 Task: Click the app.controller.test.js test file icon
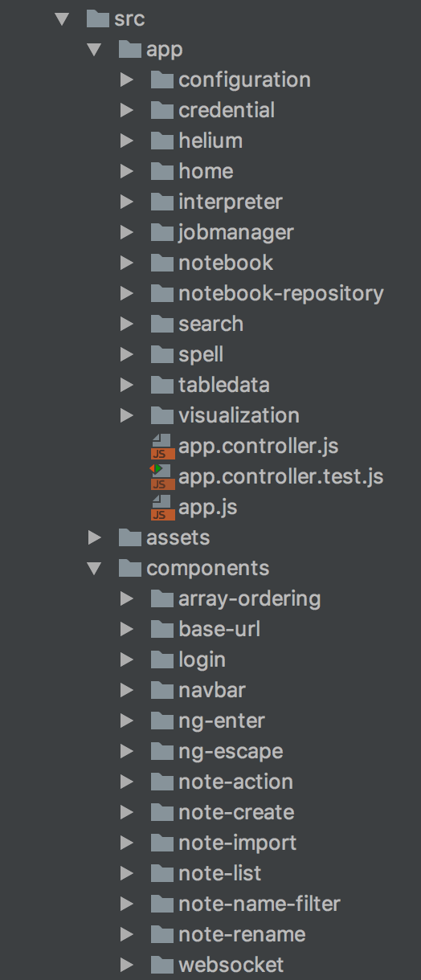(161, 476)
